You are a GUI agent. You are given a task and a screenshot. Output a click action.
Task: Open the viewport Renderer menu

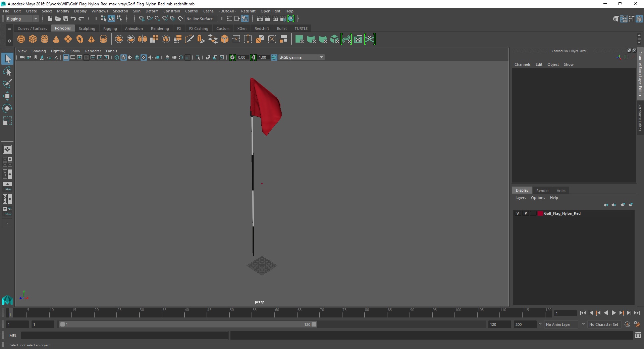pyautogui.click(x=93, y=51)
